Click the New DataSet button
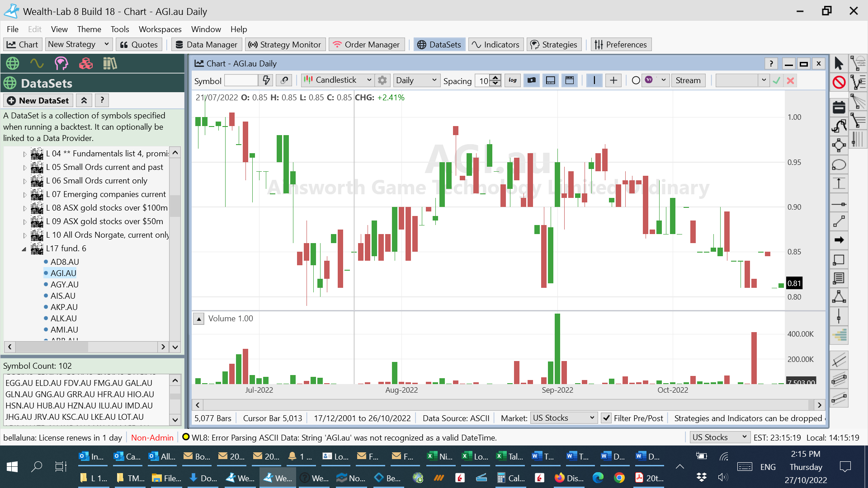Viewport: 868px width, 488px height. [38, 100]
